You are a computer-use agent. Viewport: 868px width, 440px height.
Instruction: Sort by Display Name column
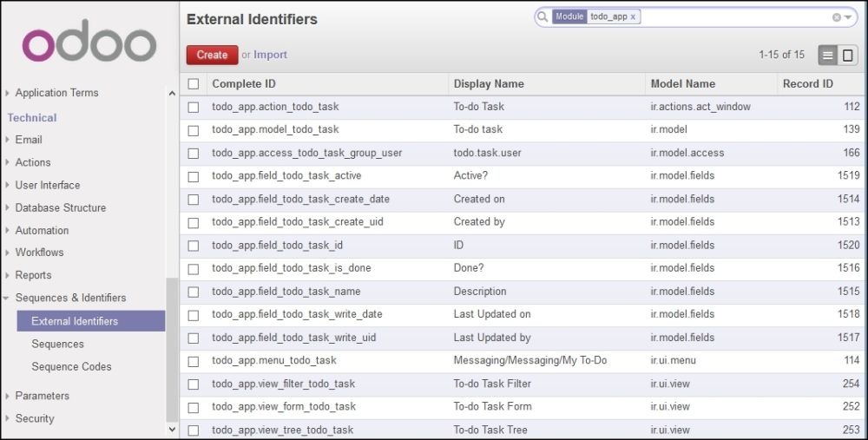(489, 83)
